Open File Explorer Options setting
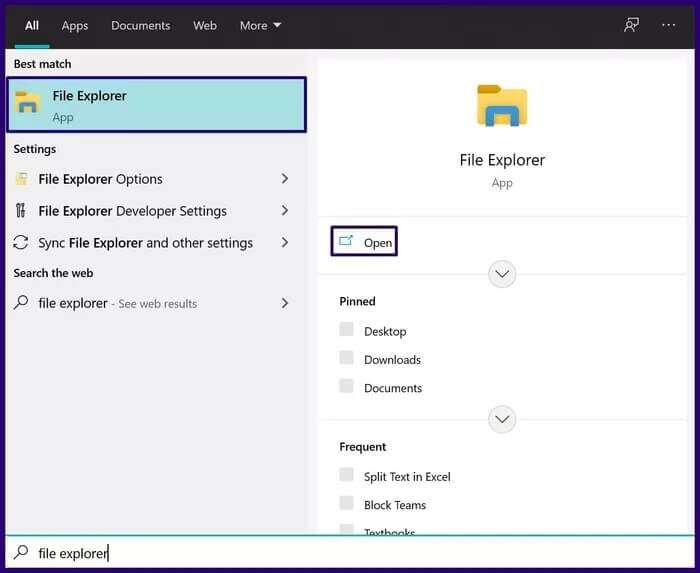 (x=157, y=179)
